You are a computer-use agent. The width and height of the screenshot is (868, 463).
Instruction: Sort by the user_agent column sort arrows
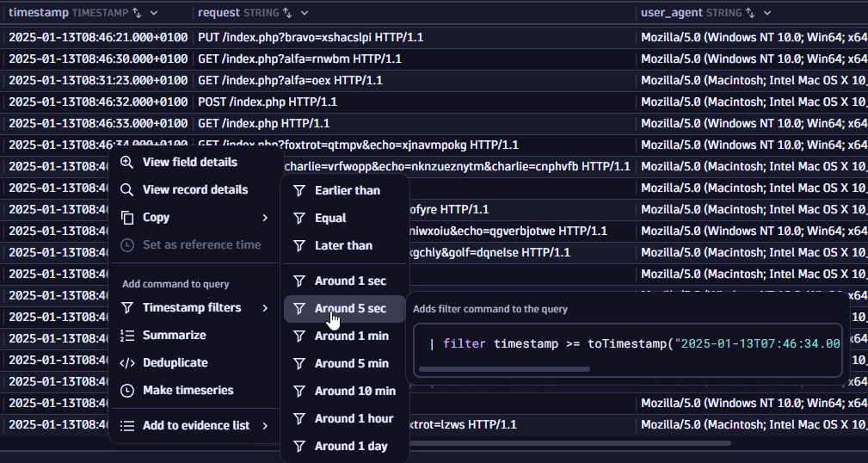[x=750, y=13]
